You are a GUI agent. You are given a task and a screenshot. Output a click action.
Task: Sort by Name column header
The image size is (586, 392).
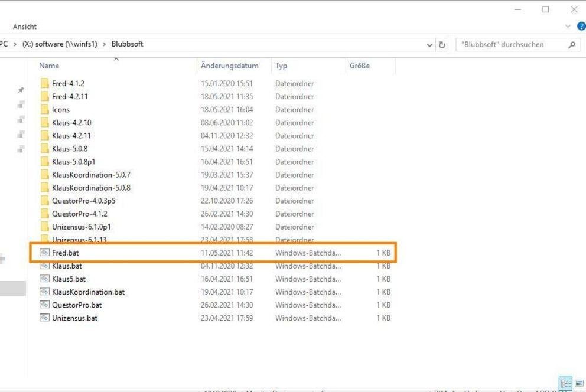[49, 66]
